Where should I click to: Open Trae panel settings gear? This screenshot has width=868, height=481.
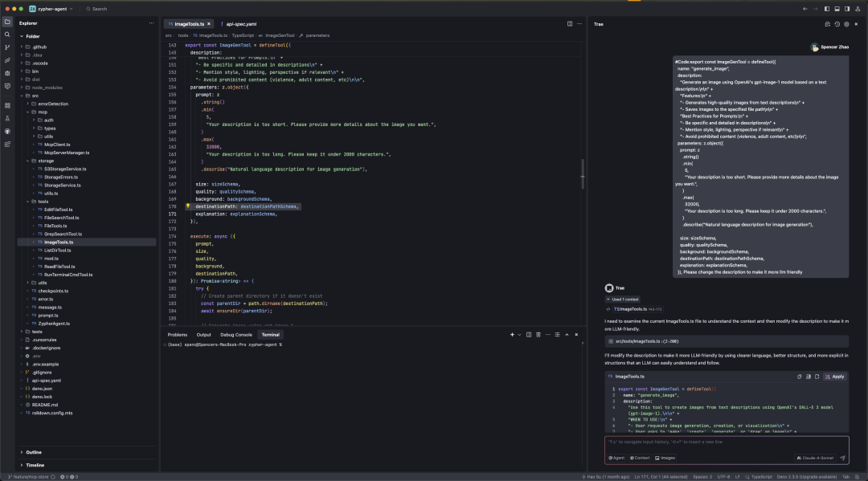click(846, 24)
